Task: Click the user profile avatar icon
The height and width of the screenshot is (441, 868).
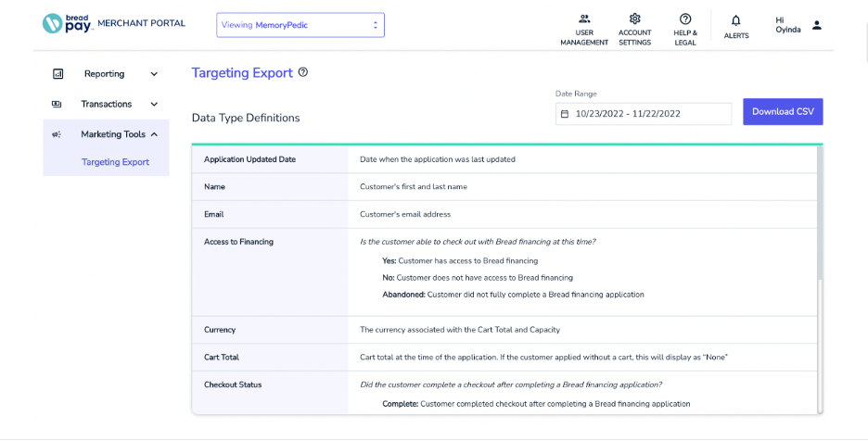Action: point(817,25)
